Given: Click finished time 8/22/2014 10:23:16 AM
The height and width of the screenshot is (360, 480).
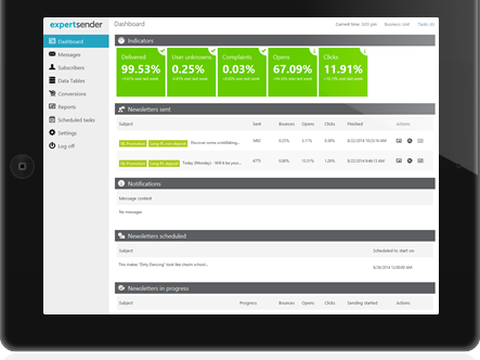Looking at the screenshot, I should click(x=367, y=141).
